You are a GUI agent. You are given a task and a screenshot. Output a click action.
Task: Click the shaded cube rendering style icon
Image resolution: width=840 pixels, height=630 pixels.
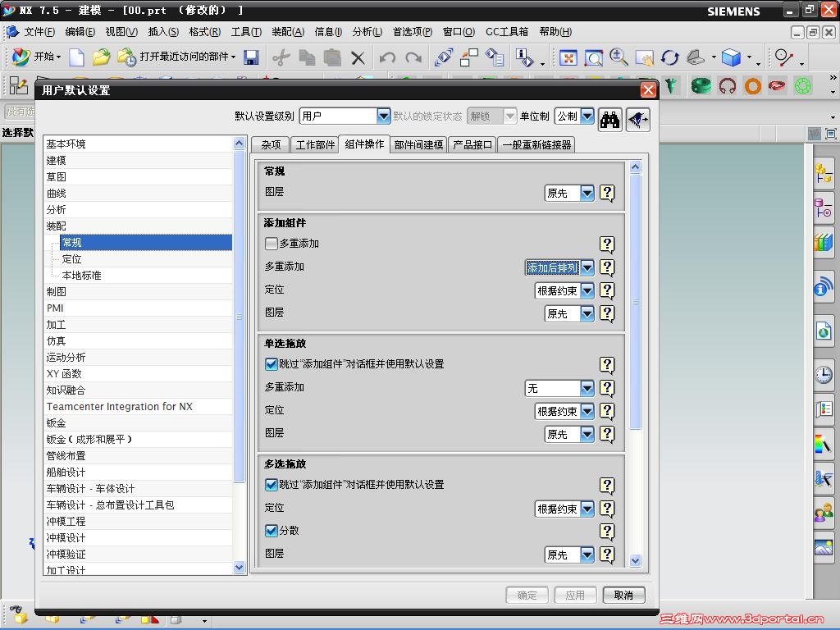(x=731, y=57)
